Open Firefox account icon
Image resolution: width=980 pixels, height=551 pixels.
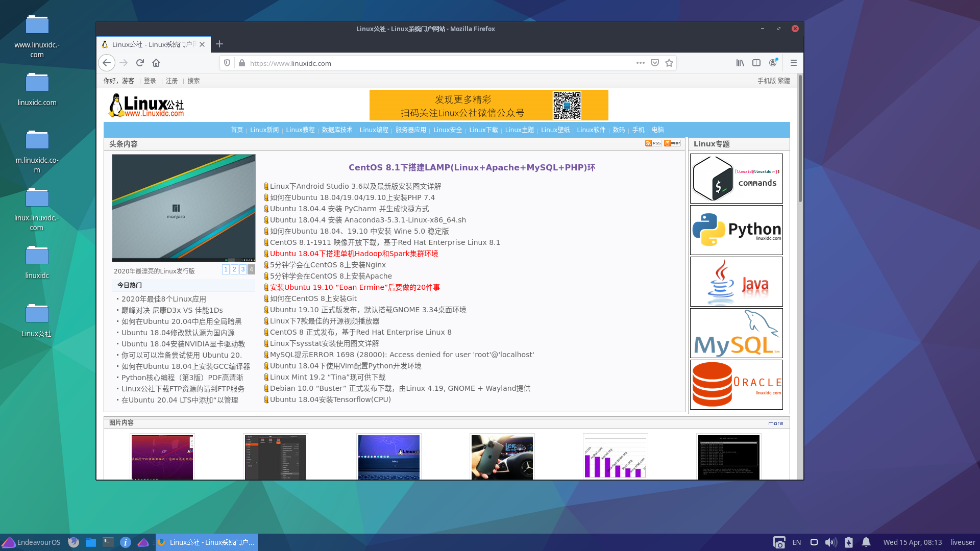coord(773,63)
